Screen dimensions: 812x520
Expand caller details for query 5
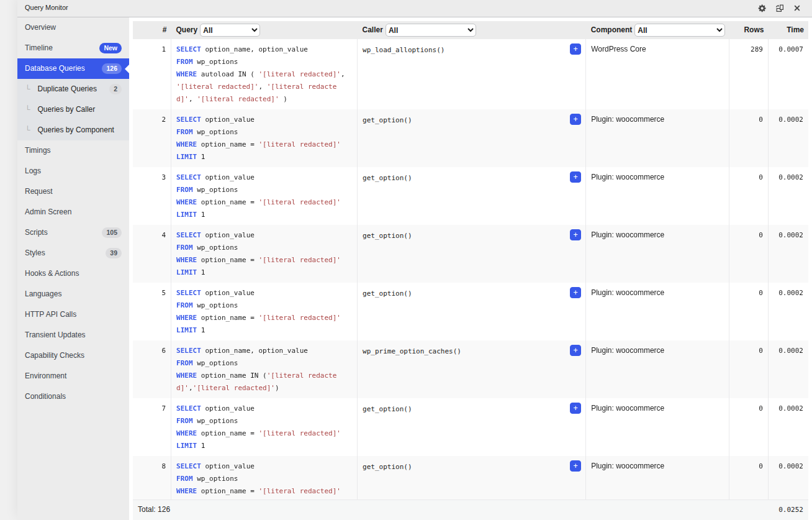(575, 293)
